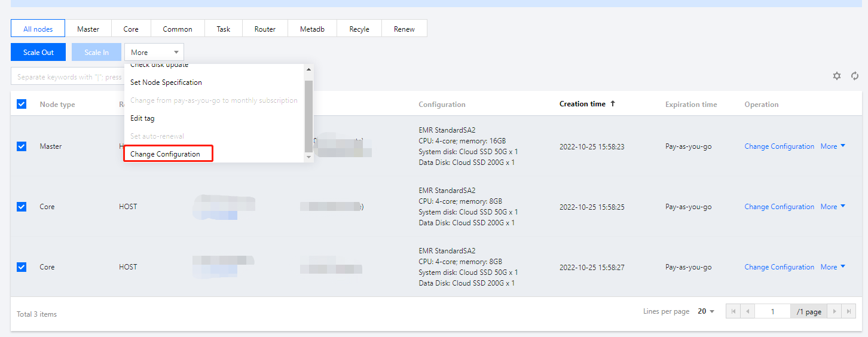Open Change Configuration link for Core 15:58:27
The image size is (868, 337).
pos(779,267)
